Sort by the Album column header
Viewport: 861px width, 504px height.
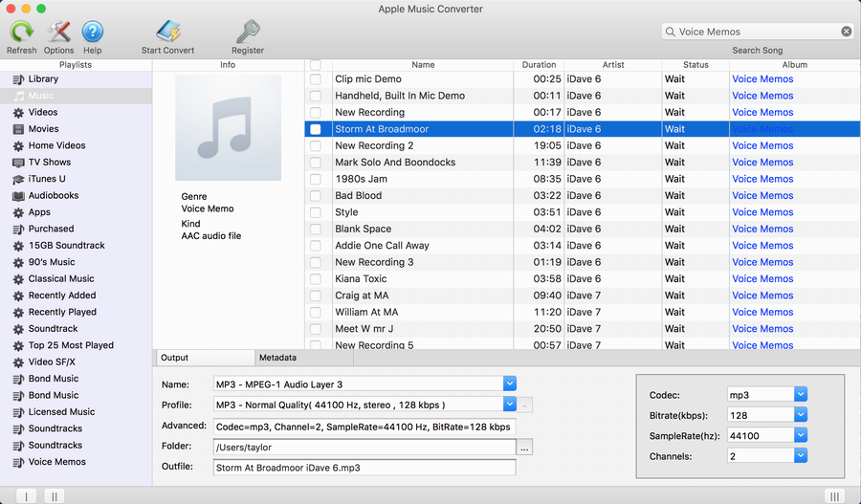795,65
